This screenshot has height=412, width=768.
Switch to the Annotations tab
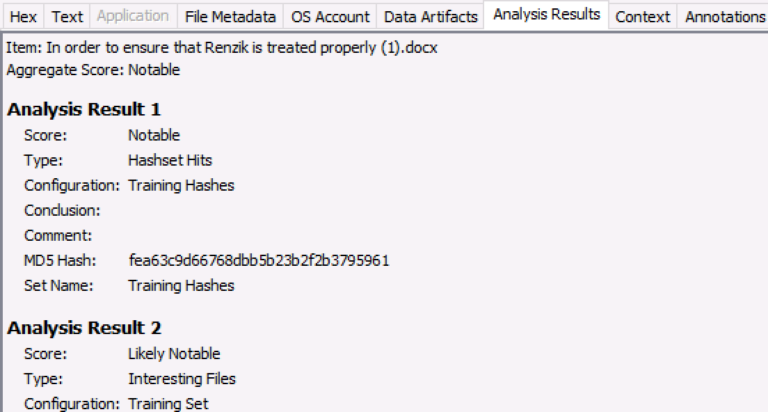(724, 17)
